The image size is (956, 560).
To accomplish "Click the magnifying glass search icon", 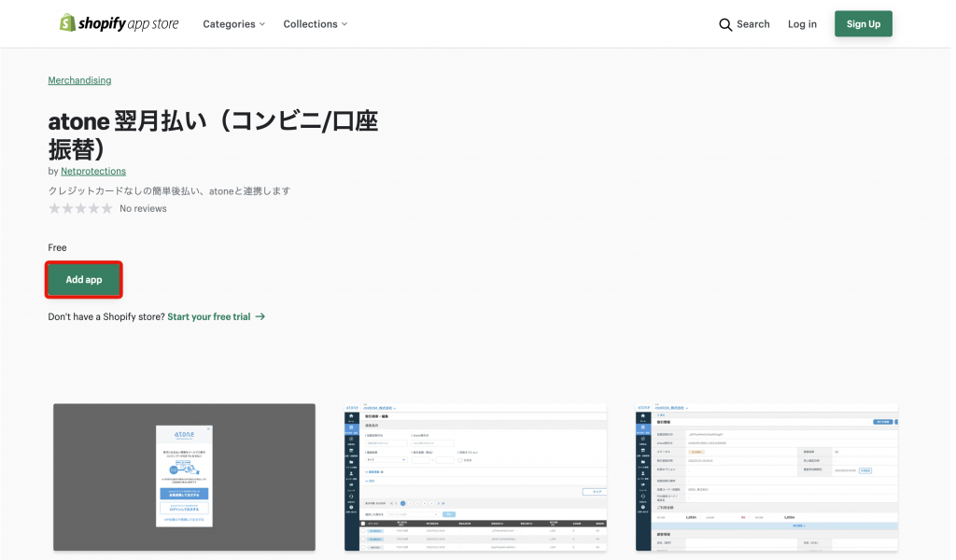I will tap(724, 24).
